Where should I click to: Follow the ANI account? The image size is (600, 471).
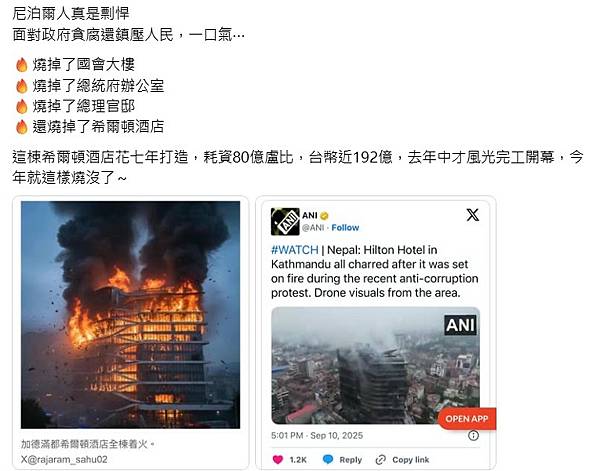pyautogui.click(x=345, y=228)
